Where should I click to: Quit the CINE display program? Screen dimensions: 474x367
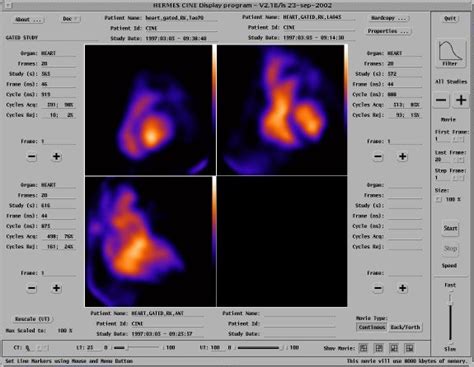(x=450, y=18)
